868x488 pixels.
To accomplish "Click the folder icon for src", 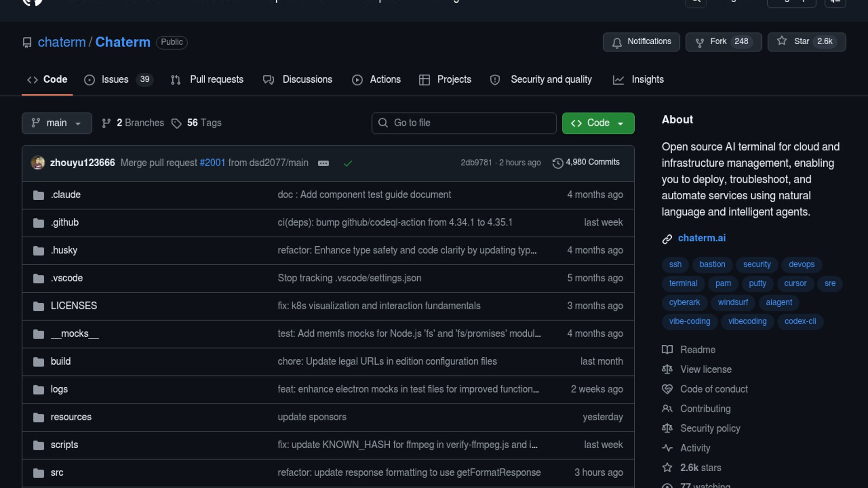I will coord(38,473).
